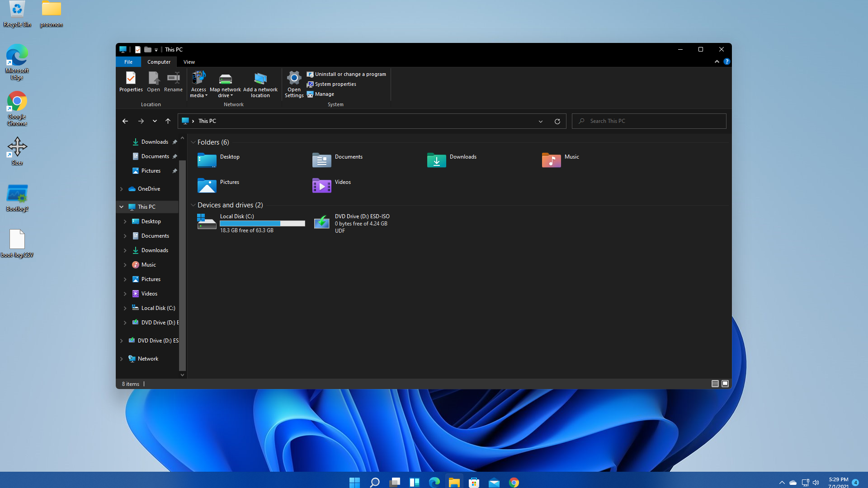868x488 pixels.
Task: Select the Pictures folder in content area
Action: pyautogui.click(x=207, y=185)
